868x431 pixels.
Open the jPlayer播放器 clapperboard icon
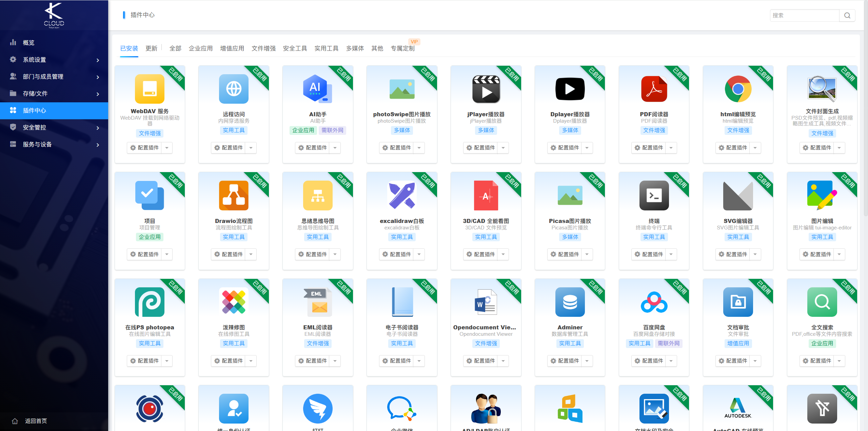click(486, 89)
